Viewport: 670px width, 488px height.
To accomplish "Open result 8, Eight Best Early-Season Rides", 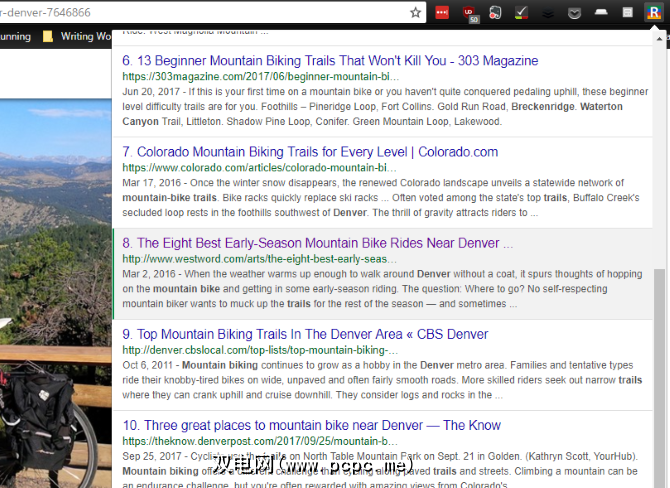I will click(x=317, y=243).
